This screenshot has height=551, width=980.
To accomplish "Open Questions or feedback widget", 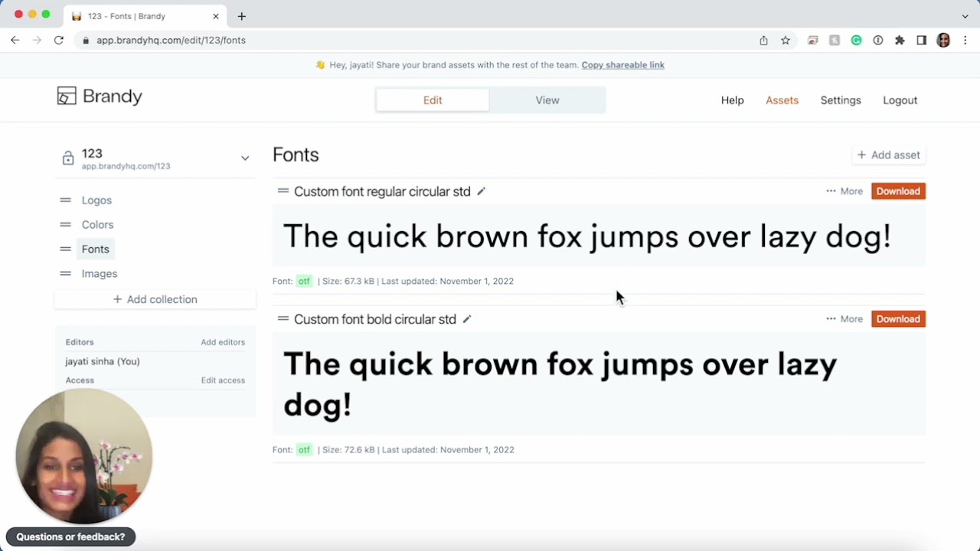I will click(70, 537).
